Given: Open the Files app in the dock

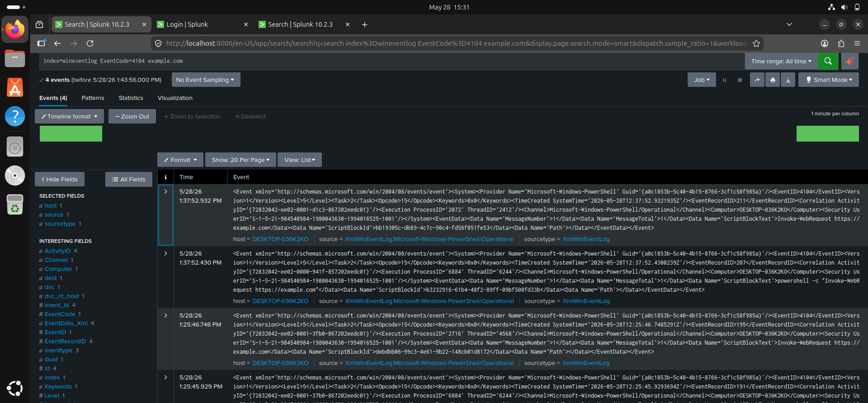Looking at the screenshot, I should click(15, 58).
